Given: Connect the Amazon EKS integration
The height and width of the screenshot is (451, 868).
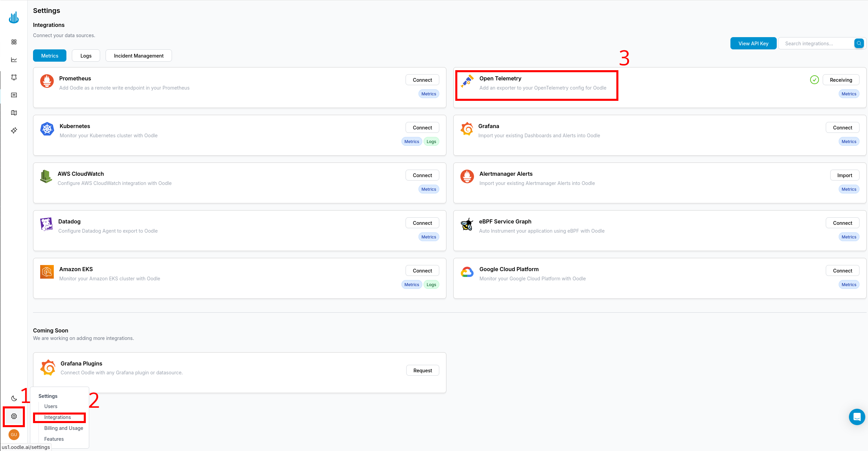Looking at the screenshot, I should pos(422,270).
